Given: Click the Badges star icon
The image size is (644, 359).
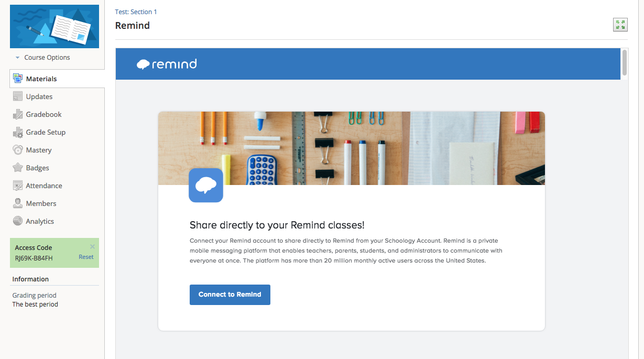Looking at the screenshot, I should 18,168.
